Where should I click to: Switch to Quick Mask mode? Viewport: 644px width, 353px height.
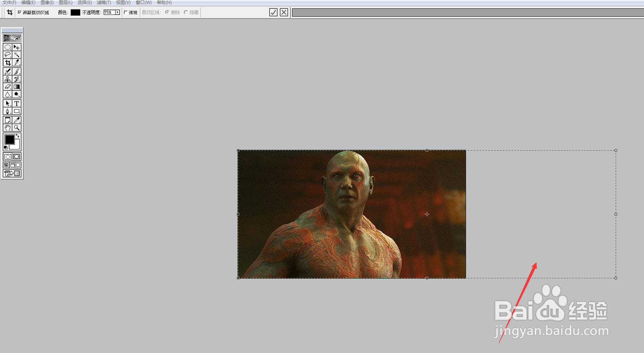pos(17,157)
